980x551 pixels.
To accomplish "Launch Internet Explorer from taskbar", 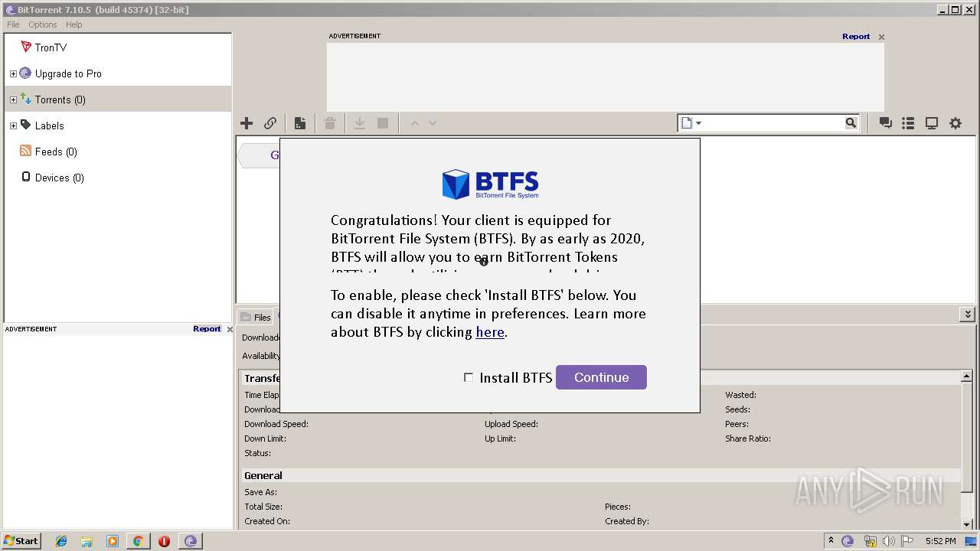I will [61, 541].
